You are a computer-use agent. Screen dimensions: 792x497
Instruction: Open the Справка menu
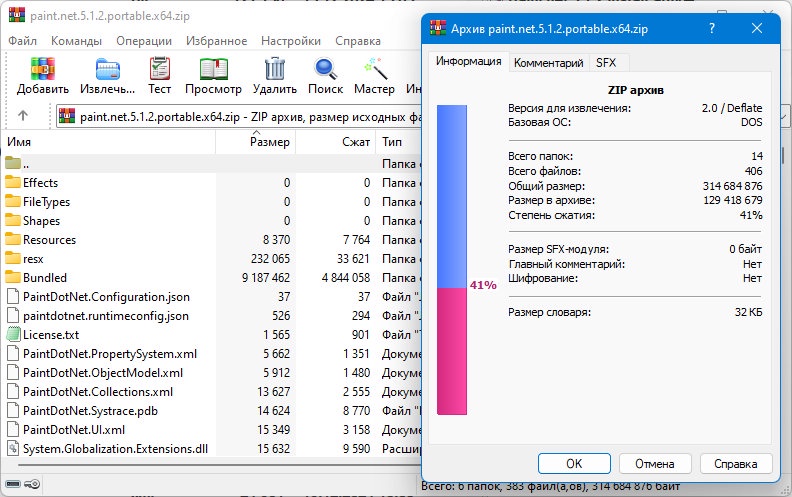tap(358, 41)
